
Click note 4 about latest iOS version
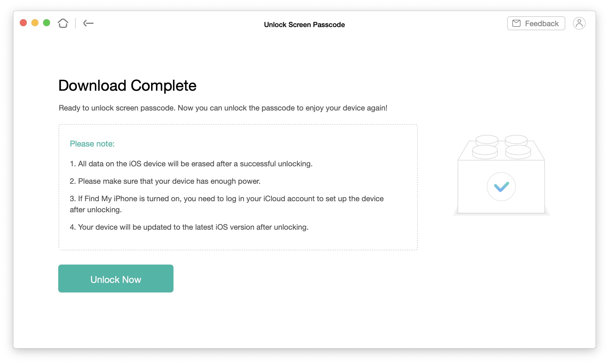tap(189, 227)
